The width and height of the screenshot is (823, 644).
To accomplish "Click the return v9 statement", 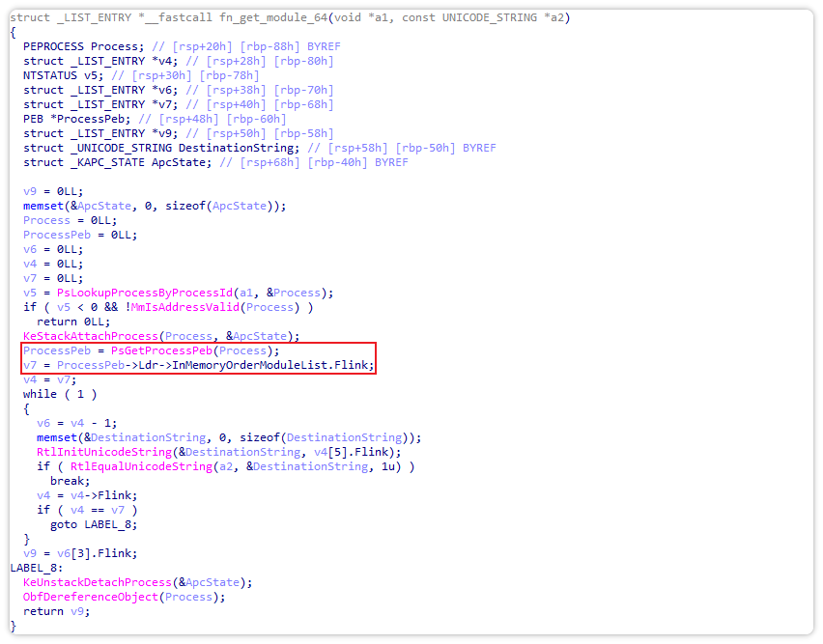I will [57, 611].
